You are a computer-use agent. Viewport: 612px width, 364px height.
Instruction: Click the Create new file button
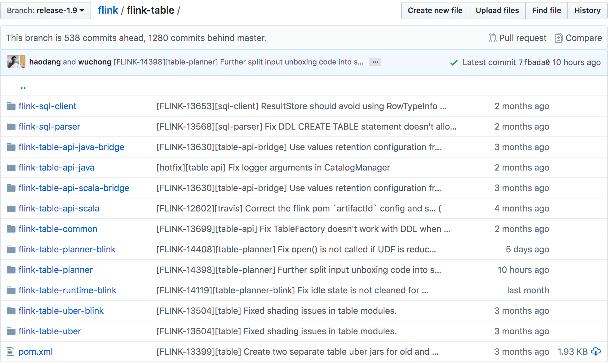click(435, 11)
